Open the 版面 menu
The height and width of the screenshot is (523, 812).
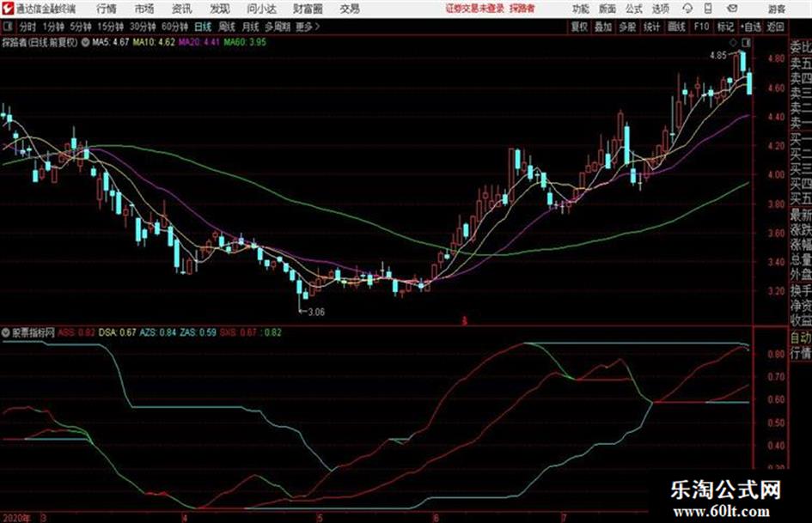(607, 9)
